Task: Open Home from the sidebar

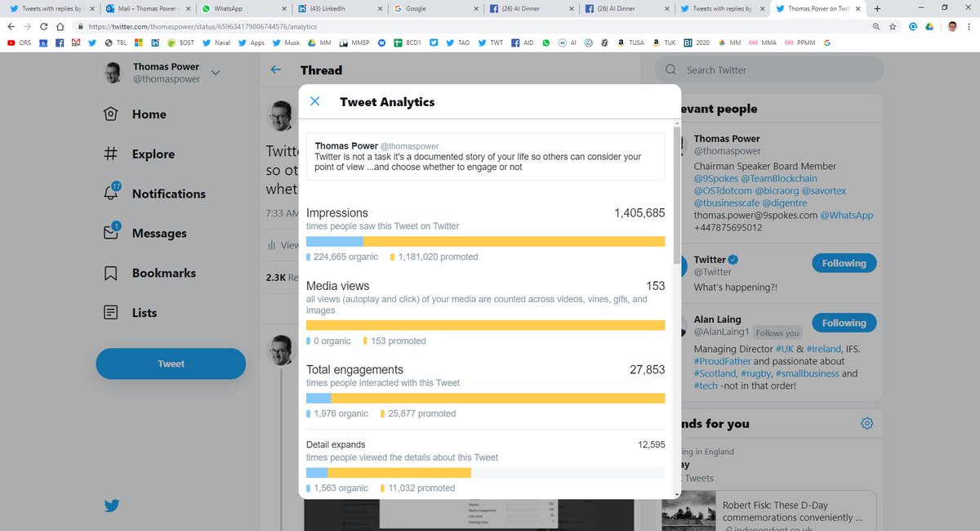Action: [x=137, y=114]
